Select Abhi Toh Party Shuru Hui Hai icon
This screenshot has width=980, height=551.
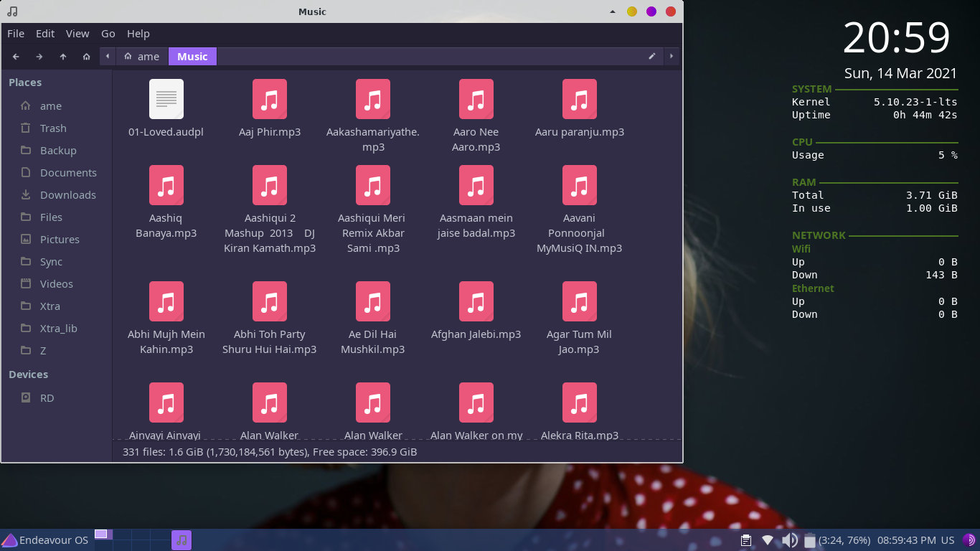270,301
